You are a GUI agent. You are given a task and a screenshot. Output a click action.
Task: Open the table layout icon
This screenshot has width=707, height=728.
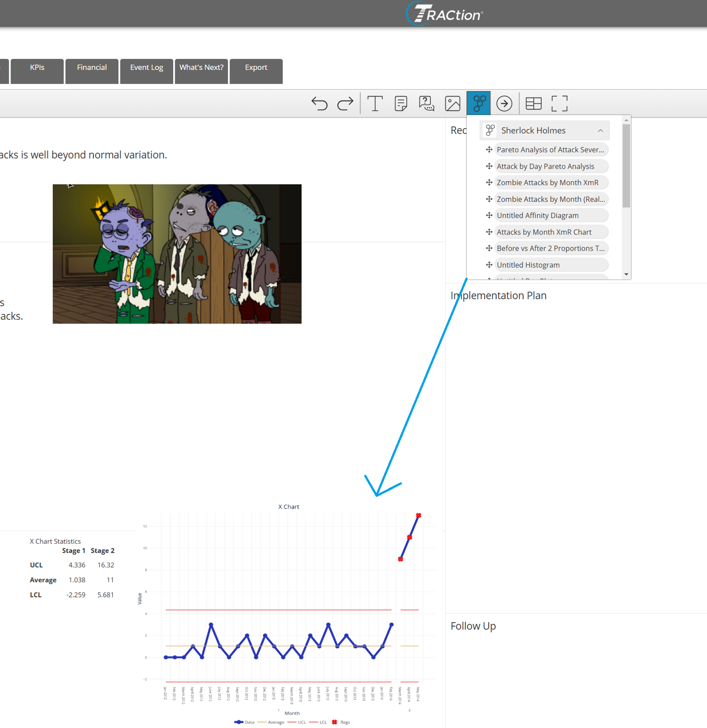click(533, 103)
